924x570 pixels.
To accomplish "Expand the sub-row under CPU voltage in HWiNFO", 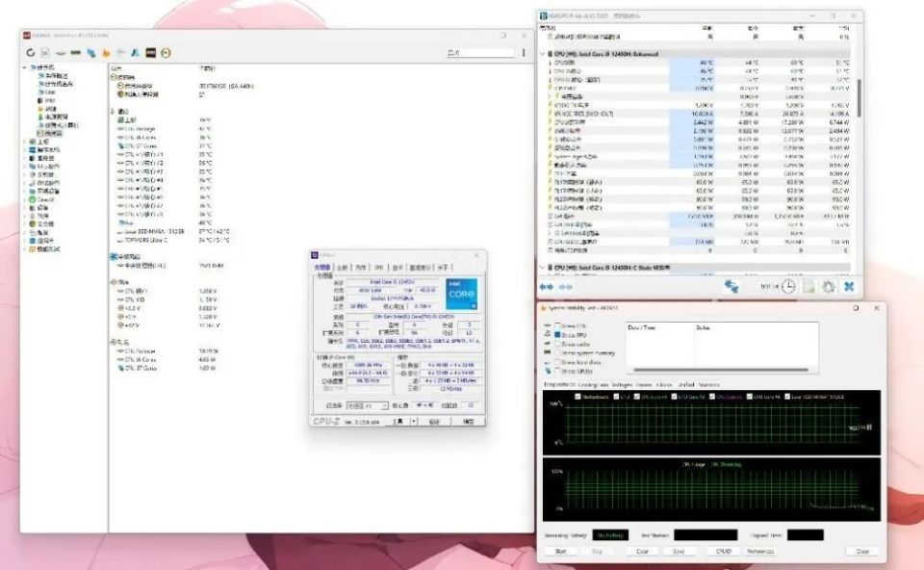I will [550, 96].
